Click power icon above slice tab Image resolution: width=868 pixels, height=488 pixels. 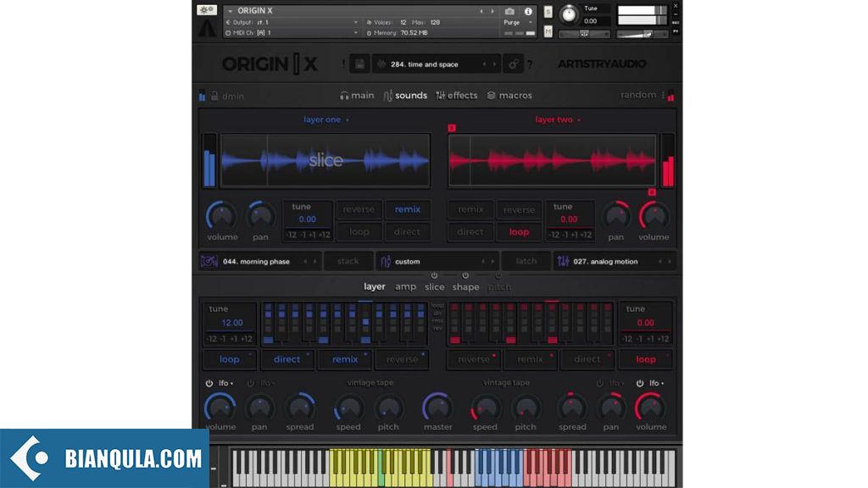coord(434,275)
